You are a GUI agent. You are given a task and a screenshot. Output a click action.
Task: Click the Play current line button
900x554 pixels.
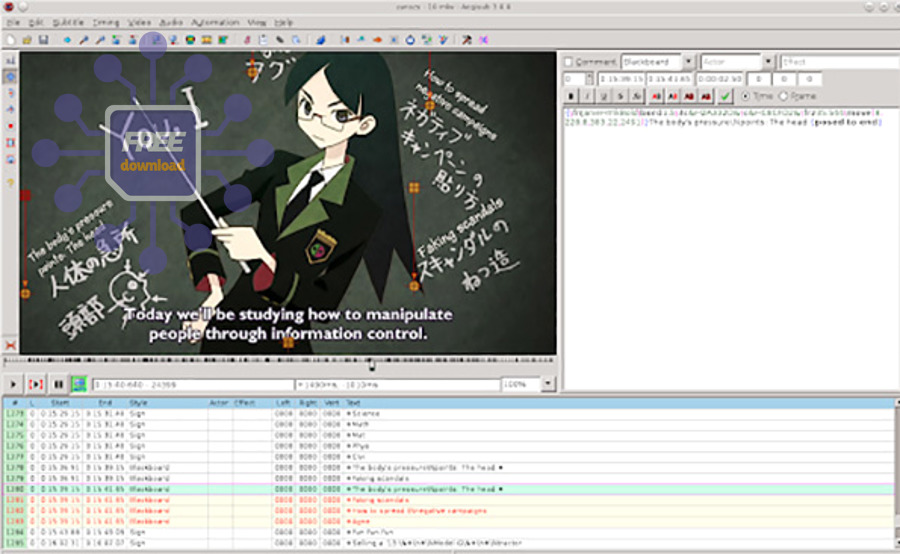click(x=36, y=384)
